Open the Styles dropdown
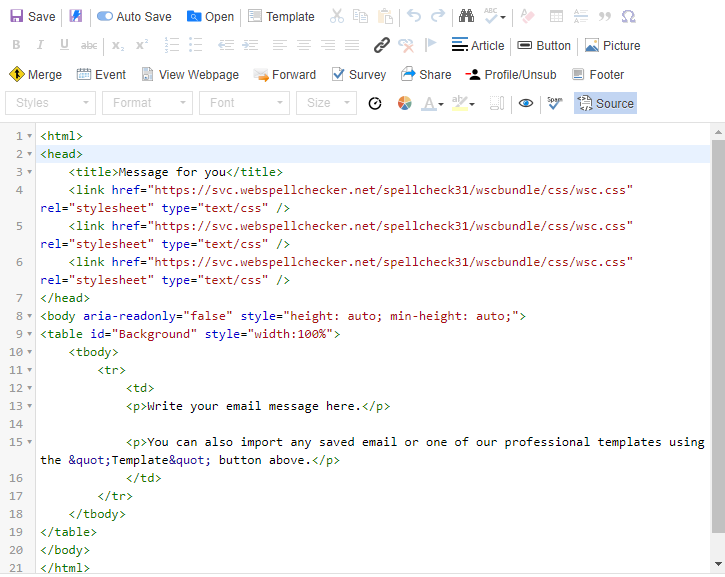Screen dimensions: 725x577 tap(50, 103)
